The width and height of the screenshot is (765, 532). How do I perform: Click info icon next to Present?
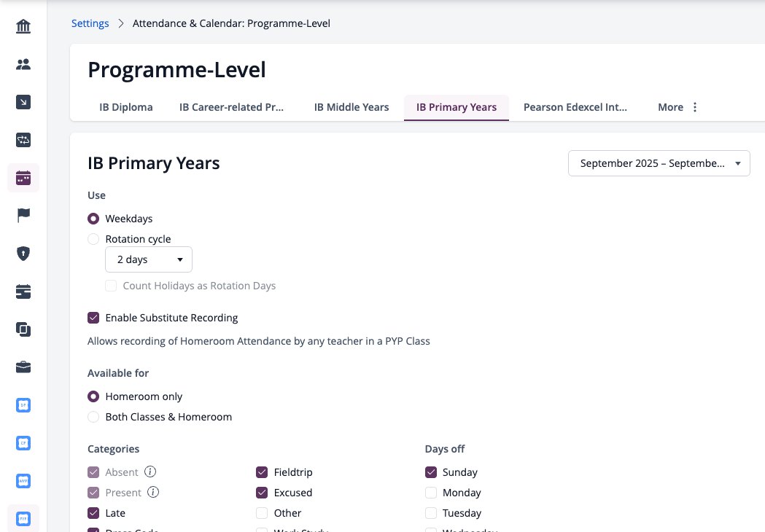point(153,493)
